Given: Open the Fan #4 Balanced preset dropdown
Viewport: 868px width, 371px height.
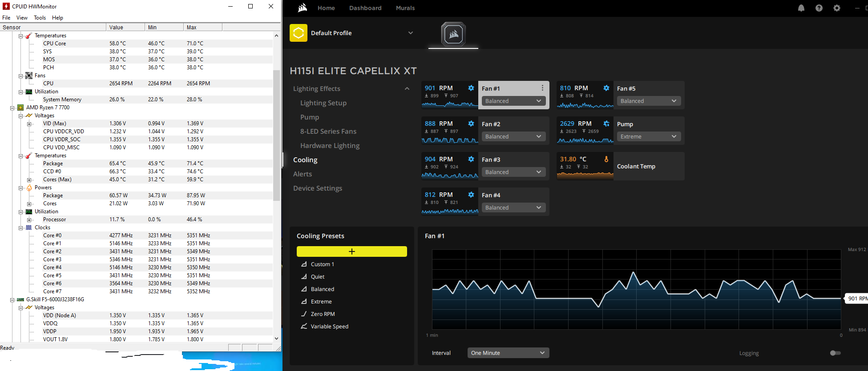Looking at the screenshot, I should 514,207.
